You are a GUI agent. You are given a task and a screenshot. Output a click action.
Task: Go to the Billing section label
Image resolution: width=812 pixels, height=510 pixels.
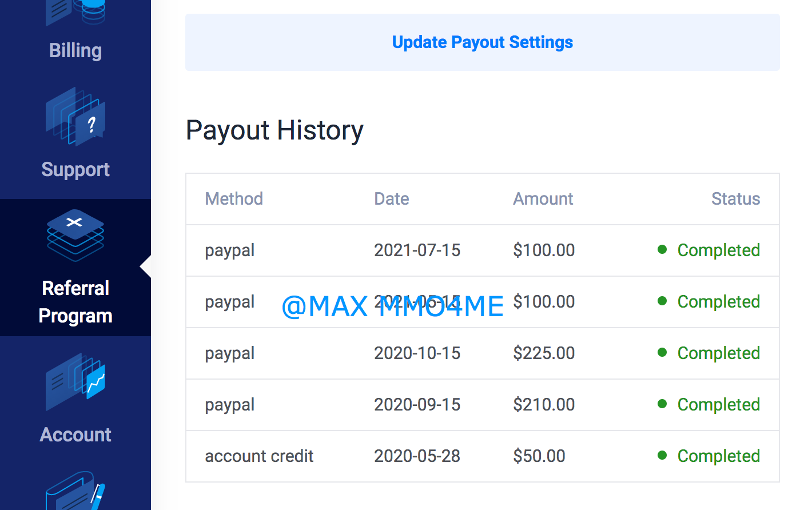[75, 50]
